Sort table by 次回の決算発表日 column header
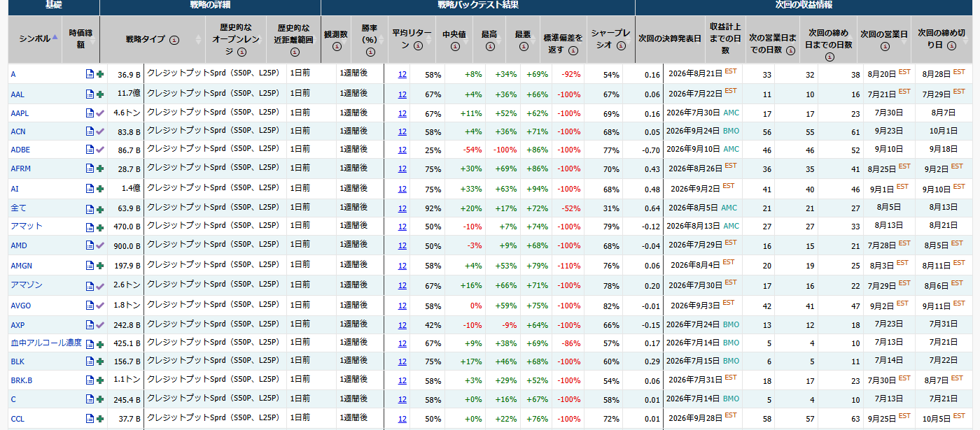 [x=669, y=39]
